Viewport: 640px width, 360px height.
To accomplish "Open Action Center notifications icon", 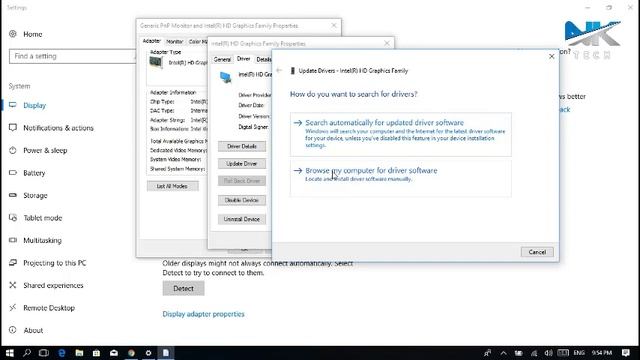I will 626,353.
